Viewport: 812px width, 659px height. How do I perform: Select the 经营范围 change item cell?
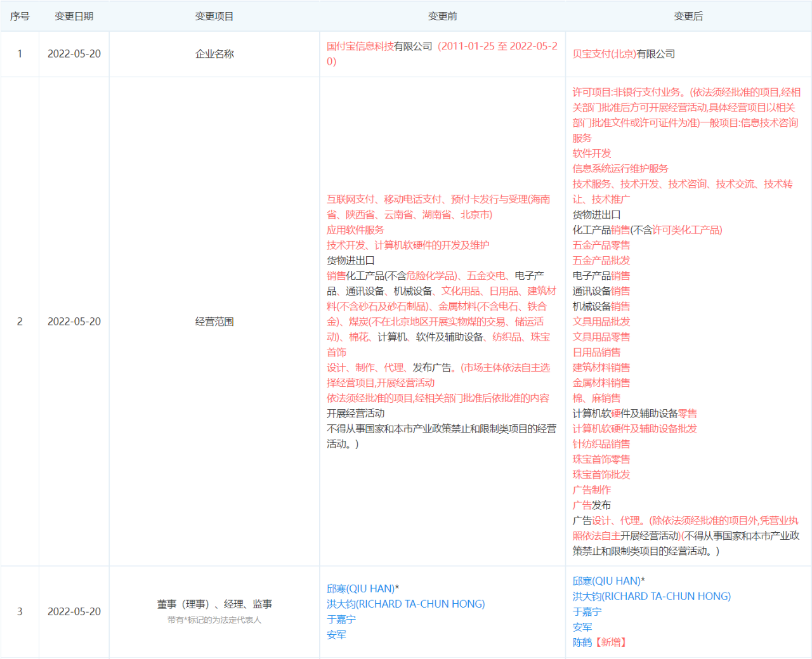point(214,322)
